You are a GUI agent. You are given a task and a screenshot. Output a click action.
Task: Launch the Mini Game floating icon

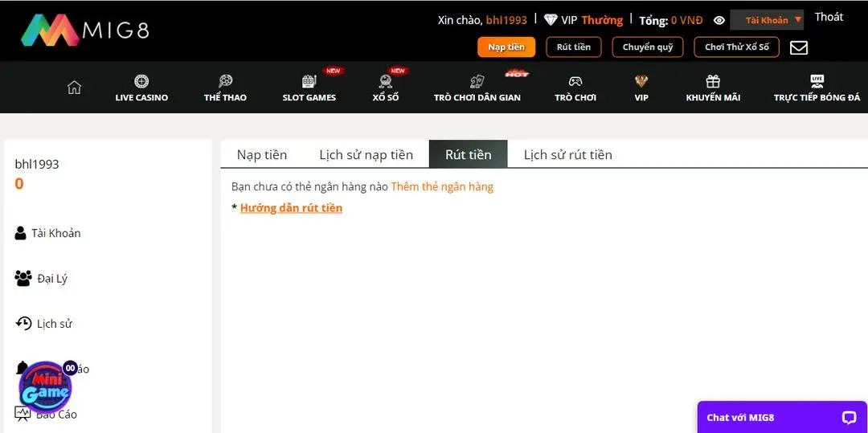(x=46, y=387)
